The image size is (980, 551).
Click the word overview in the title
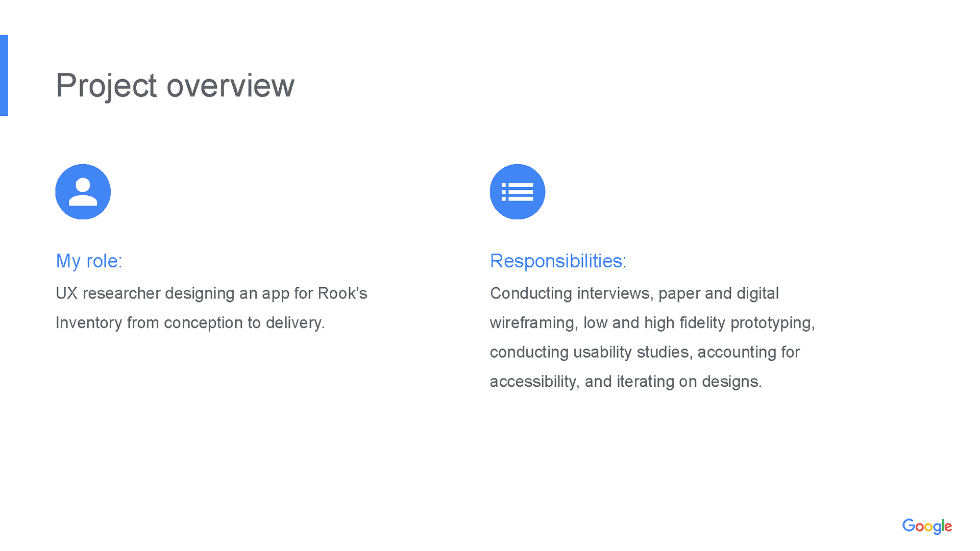click(231, 86)
